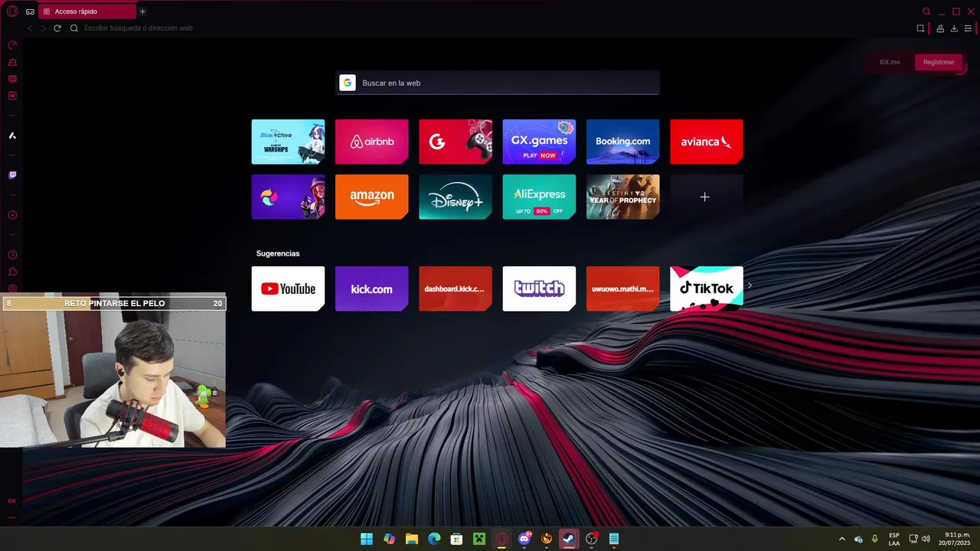Open the Blue Archive Warships tile
The height and width of the screenshot is (551, 980).
[288, 142]
